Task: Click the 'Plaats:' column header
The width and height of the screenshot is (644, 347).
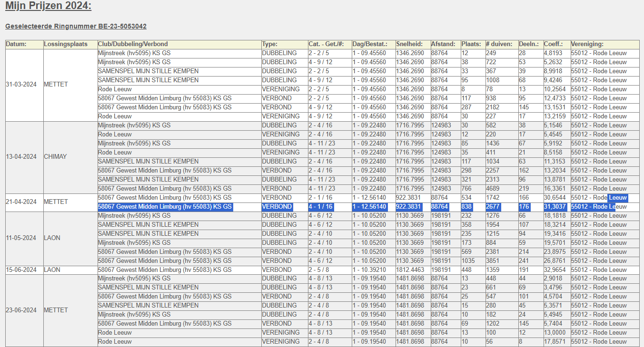Action: [471, 44]
